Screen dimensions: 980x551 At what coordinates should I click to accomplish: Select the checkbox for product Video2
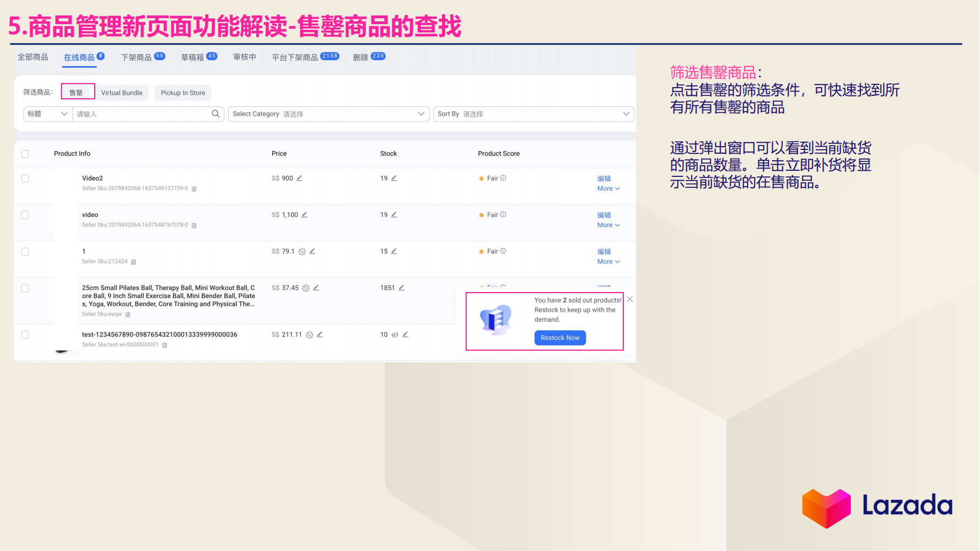[x=25, y=179]
